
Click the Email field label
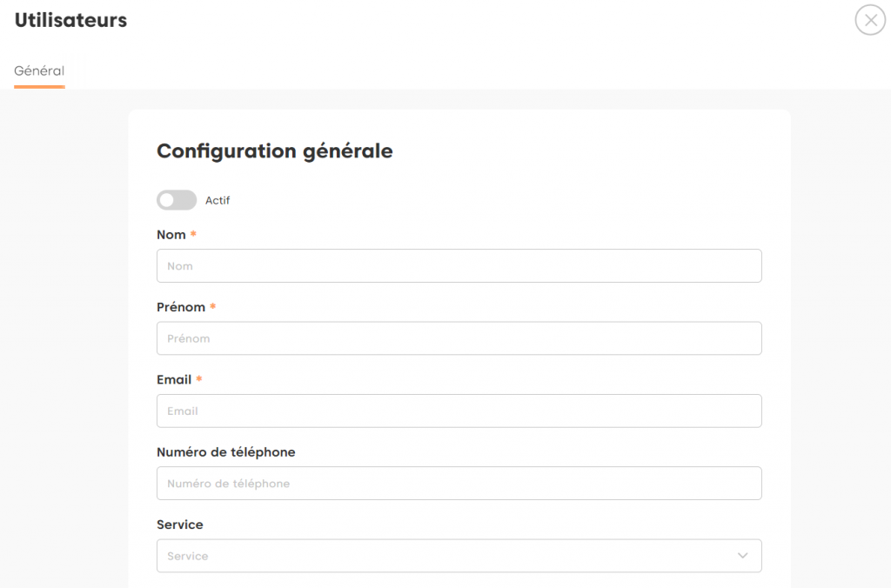[x=174, y=379]
